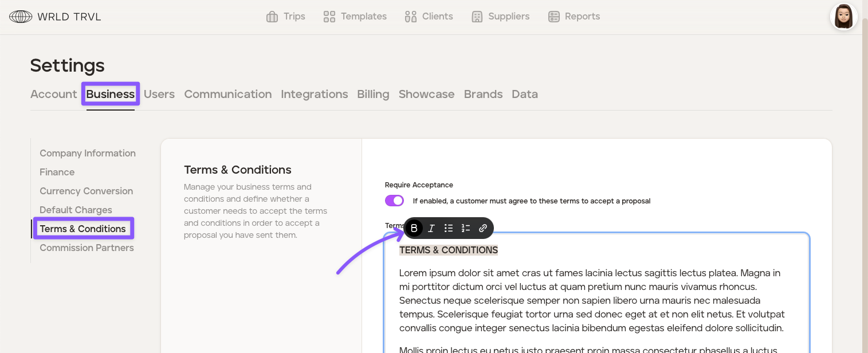Switch to the Integrations settings tab
Screen dimensions: 868x353
coord(314,94)
